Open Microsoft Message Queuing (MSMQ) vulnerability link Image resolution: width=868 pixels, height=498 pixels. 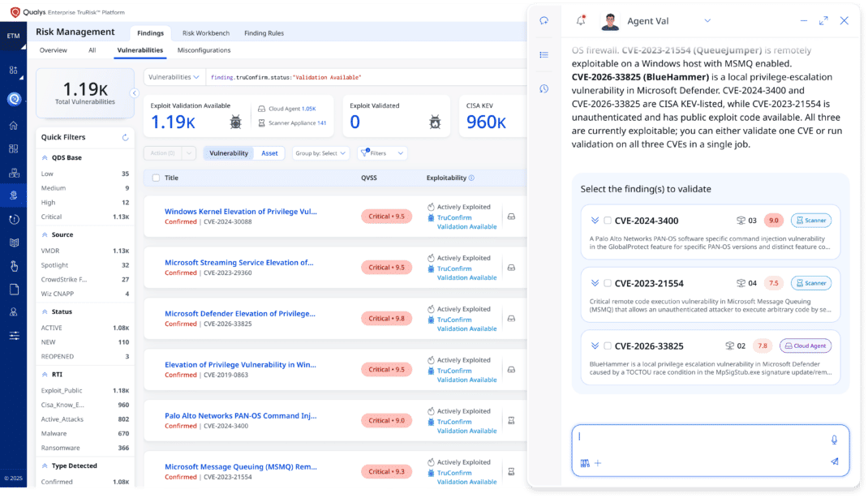tap(241, 466)
